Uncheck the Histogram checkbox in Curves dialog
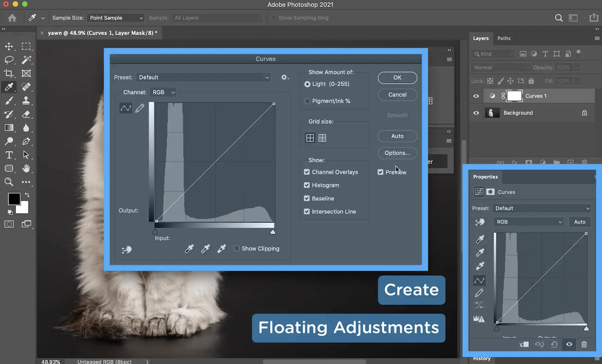Viewport: 602px width, 364px height. (307, 185)
